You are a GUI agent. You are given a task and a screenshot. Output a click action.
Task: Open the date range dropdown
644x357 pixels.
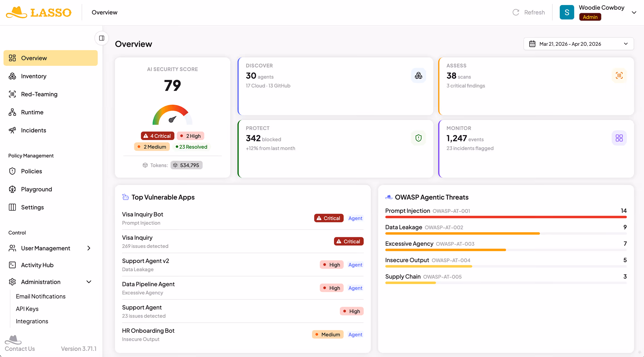579,44
